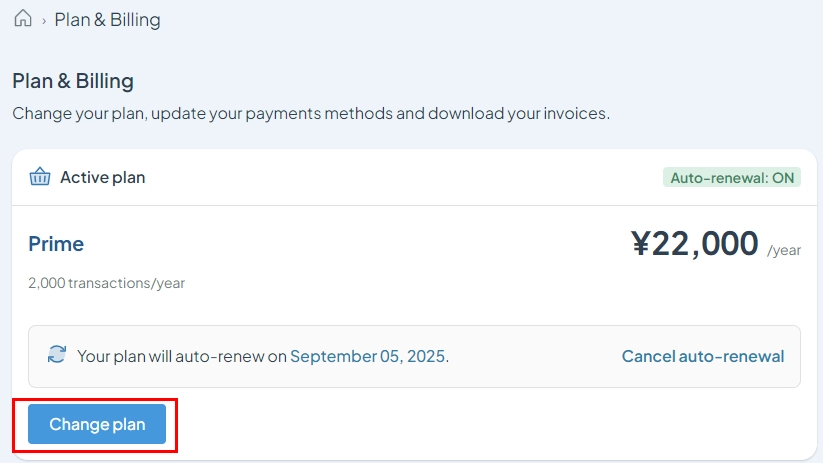Go to the home page icon
The image size is (823, 463).
point(23,18)
